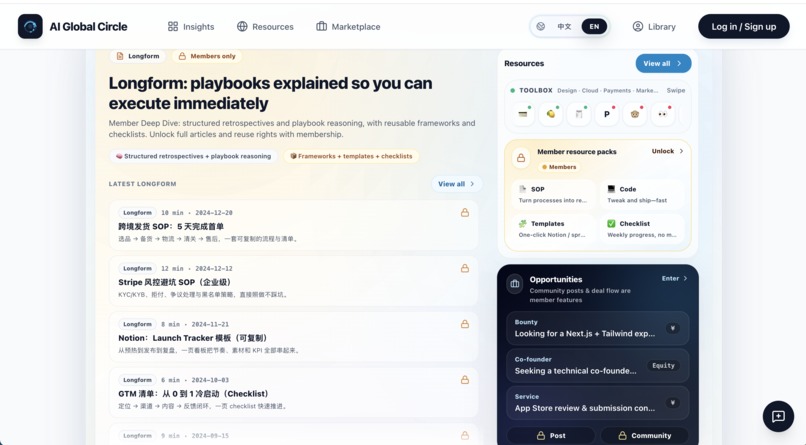The image size is (806, 445).
Task: Click Member resource packs lock icon
Action: pyautogui.click(x=521, y=158)
